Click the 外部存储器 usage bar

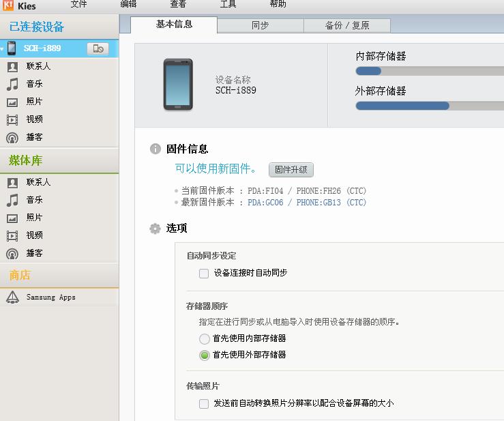coord(430,106)
